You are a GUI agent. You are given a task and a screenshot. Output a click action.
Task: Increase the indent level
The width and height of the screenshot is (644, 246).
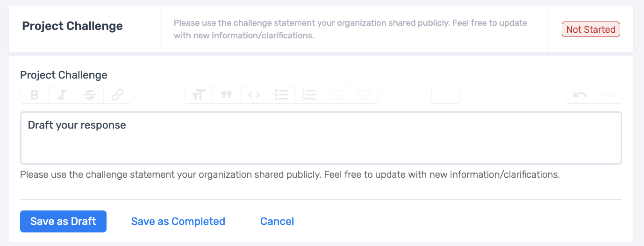(364, 95)
